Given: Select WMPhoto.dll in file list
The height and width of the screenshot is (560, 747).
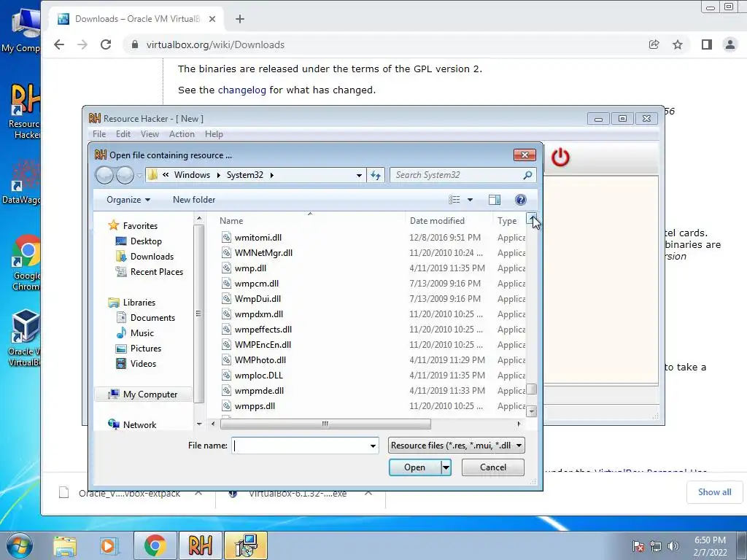Looking at the screenshot, I should pos(260,360).
